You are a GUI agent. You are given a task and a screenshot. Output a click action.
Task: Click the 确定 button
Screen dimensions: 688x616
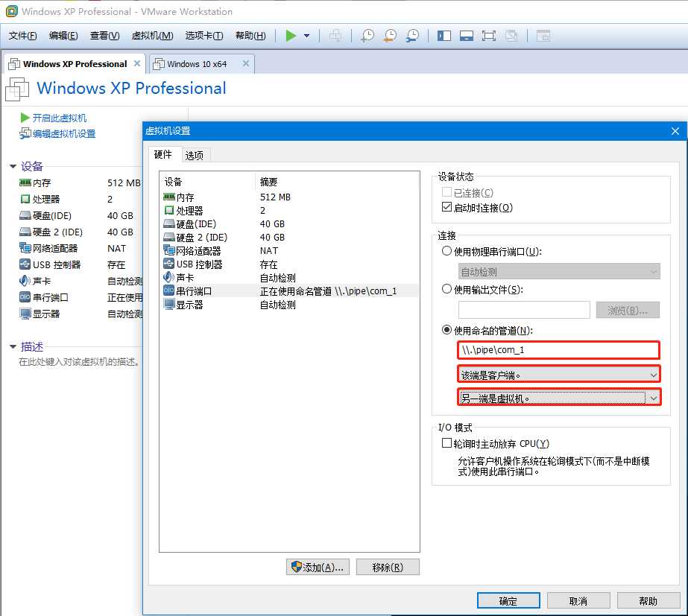pos(508,600)
